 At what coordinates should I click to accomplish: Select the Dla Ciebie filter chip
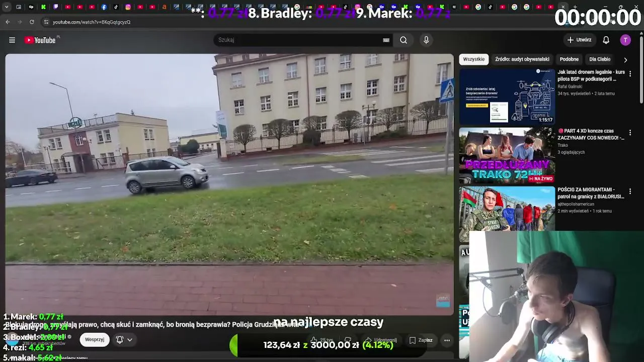[600, 59]
